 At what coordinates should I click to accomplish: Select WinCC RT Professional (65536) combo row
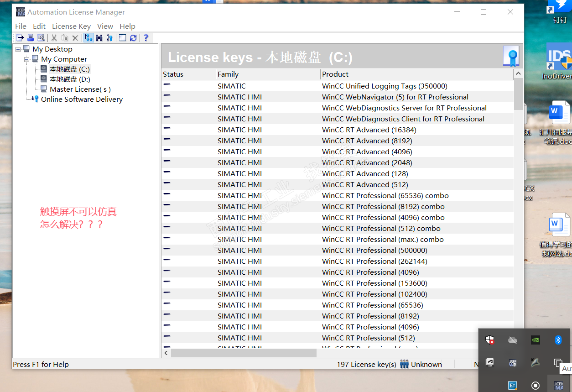(x=338, y=195)
